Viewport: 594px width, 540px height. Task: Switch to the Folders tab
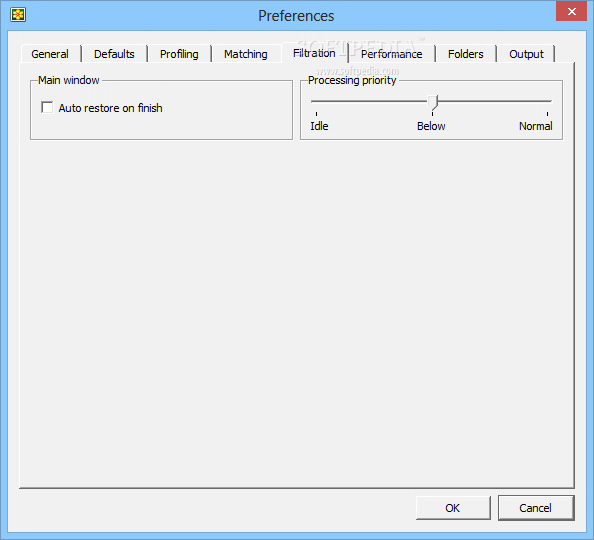click(x=466, y=54)
